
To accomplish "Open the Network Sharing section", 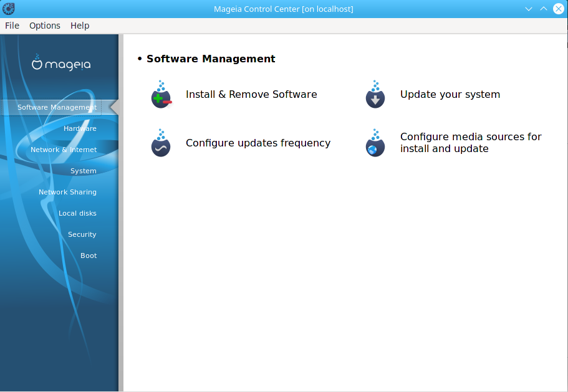I will (69, 191).
